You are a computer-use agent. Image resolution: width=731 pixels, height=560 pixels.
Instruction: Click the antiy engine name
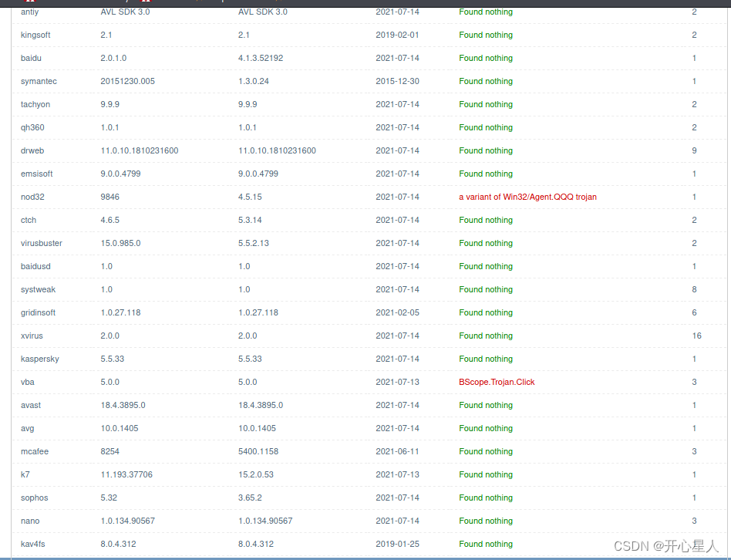tap(29, 12)
